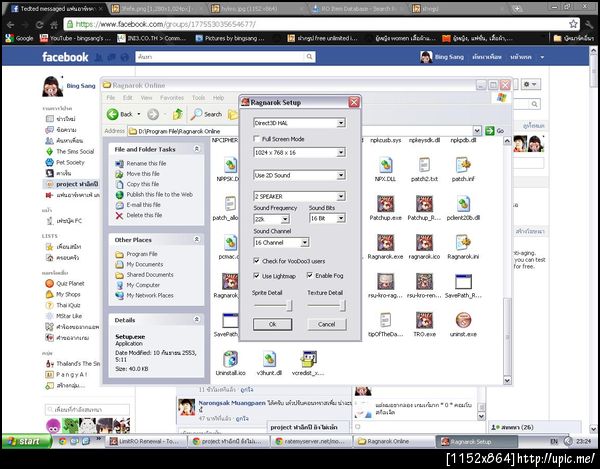Select v3hunt.dll file icon
The width and height of the screenshot is (600, 469).
[x=269, y=359]
